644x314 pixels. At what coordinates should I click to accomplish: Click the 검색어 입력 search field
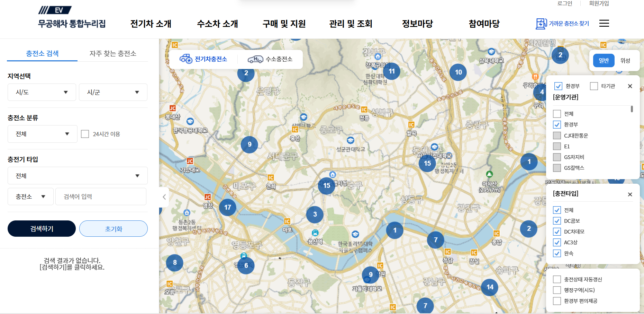pyautogui.click(x=100, y=196)
